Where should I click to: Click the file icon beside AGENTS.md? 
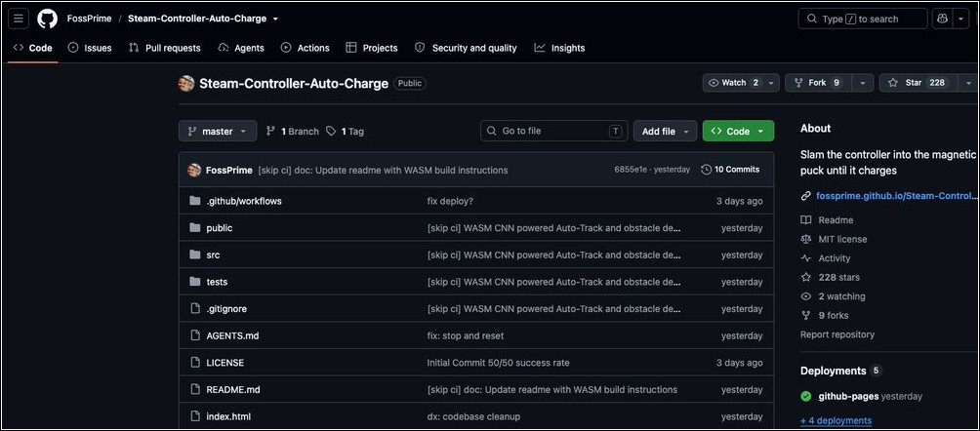click(x=195, y=335)
